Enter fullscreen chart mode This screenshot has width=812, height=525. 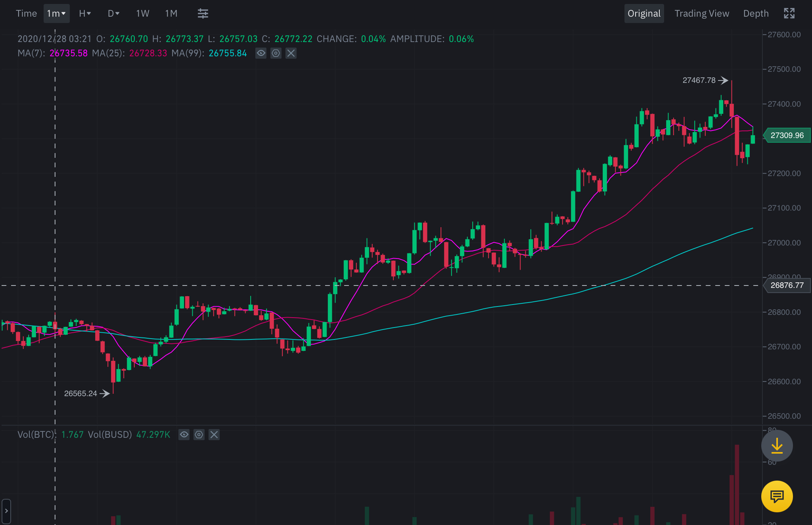[789, 13]
